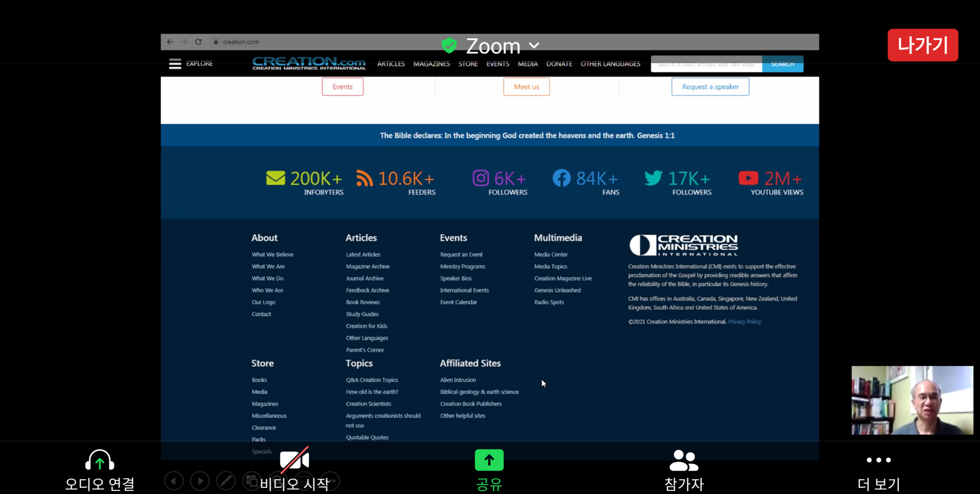Open the three-dot more options menu
This screenshot has width=980, height=494.
point(878,460)
